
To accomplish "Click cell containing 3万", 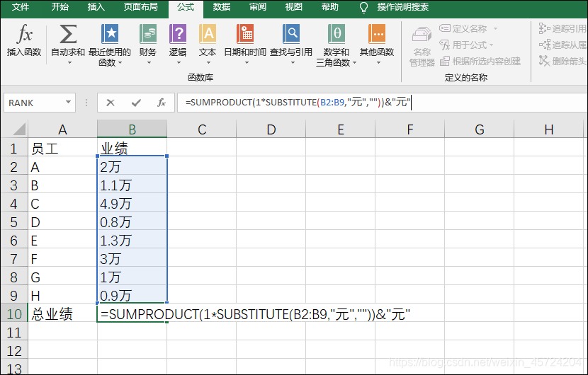I will pos(132,258).
